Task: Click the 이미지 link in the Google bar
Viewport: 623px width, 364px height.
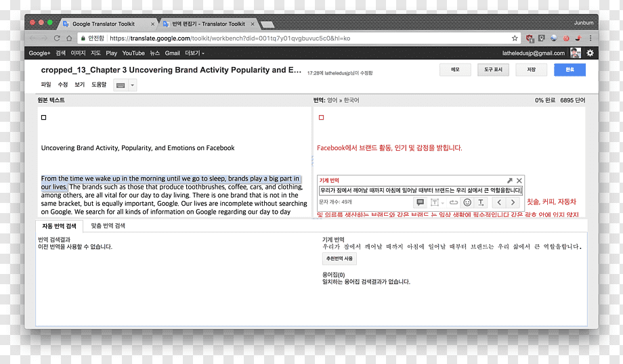Action: [x=78, y=53]
